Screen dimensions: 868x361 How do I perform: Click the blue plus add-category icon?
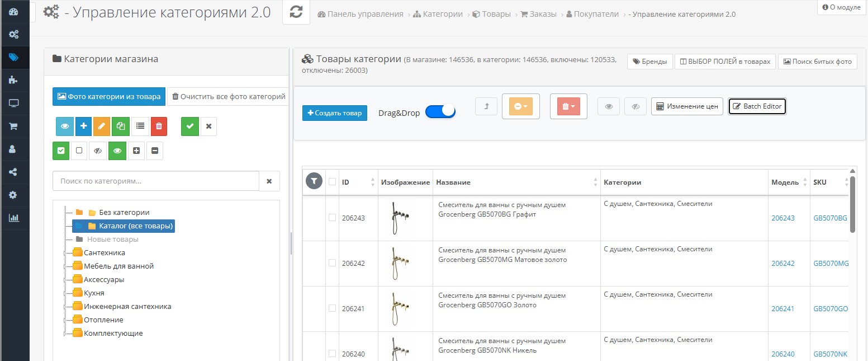pos(83,126)
